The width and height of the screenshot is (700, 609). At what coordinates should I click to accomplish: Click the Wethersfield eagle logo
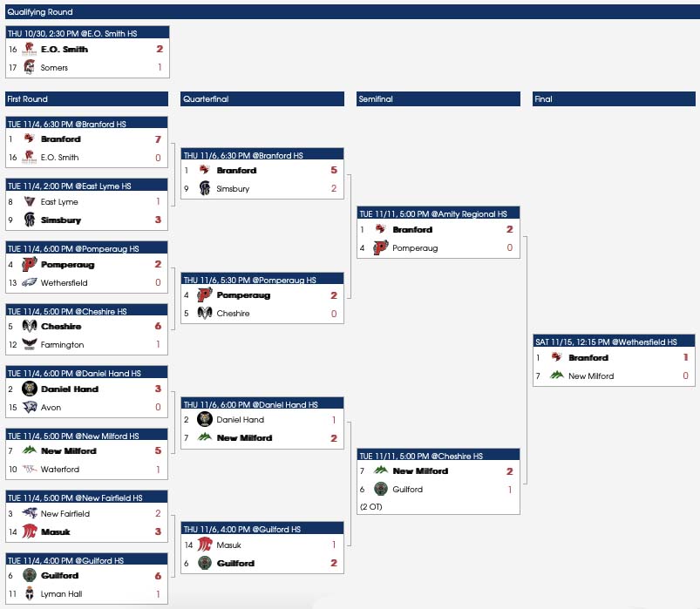click(30, 283)
